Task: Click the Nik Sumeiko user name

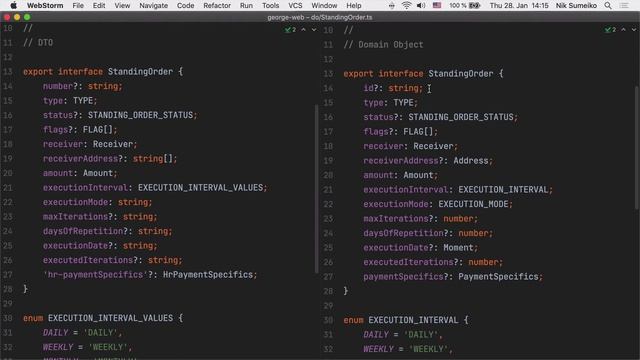Action: click(x=576, y=6)
